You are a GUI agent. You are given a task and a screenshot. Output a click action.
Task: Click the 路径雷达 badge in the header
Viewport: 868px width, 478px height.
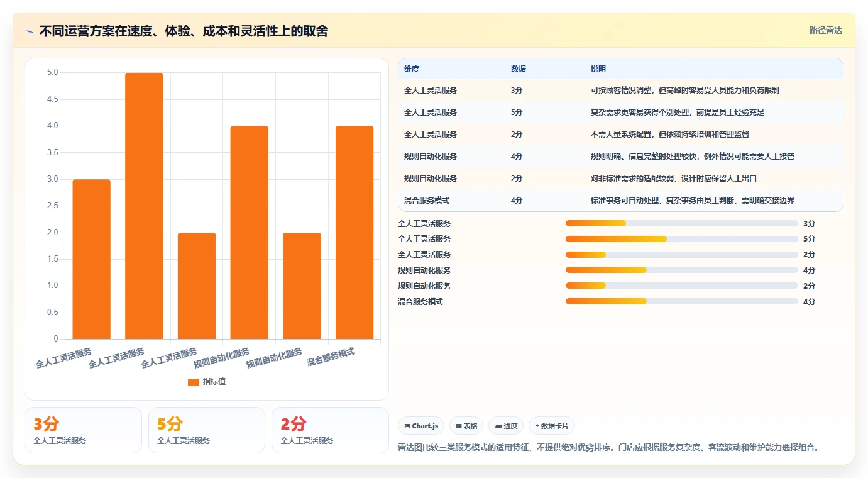[x=825, y=30]
